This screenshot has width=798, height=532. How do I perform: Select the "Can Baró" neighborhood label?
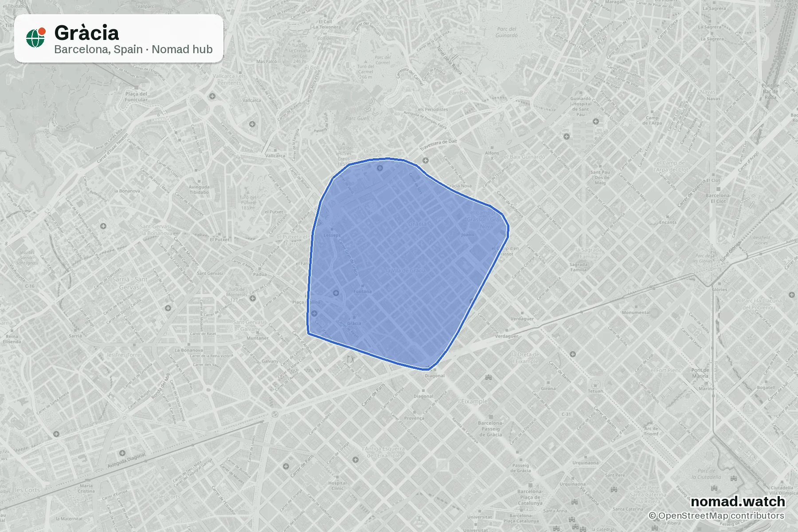[x=460, y=93]
